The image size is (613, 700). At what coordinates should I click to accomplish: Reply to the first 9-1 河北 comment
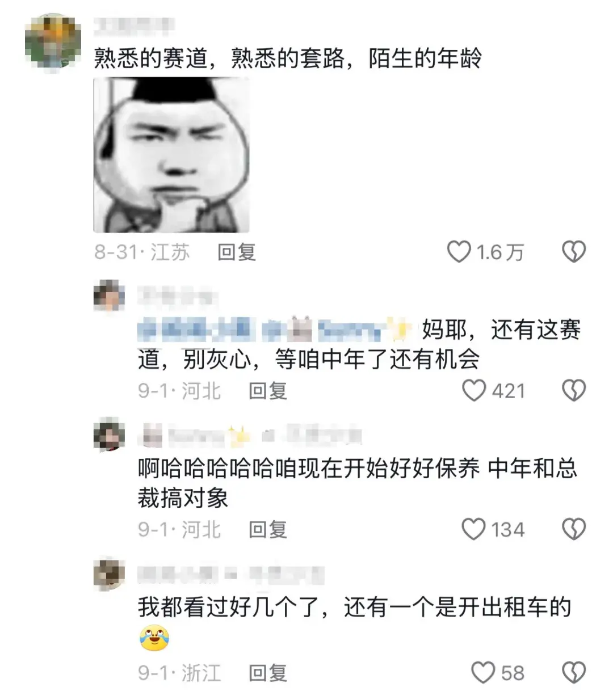pyautogui.click(x=268, y=391)
